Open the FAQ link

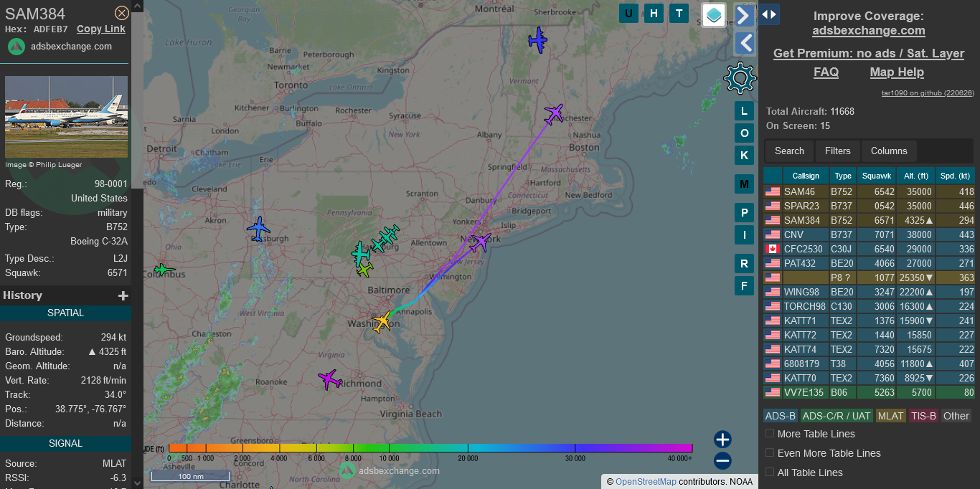point(826,72)
